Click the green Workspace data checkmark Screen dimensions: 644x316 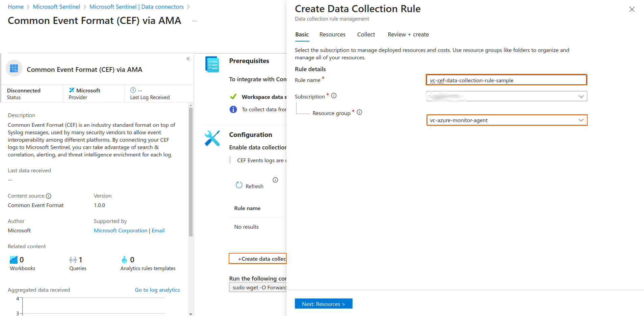click(233, 97)
